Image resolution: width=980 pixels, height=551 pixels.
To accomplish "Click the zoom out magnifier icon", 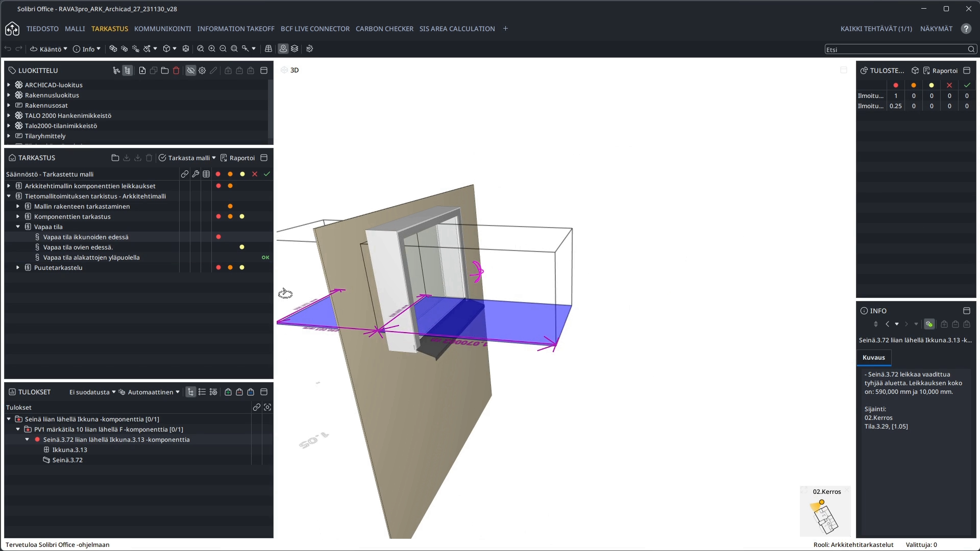I will (x=223, y=49).
